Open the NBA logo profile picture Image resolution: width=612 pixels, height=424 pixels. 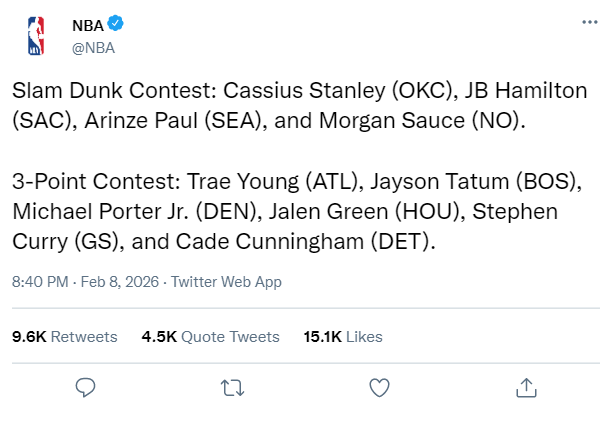tap(36, 36)
